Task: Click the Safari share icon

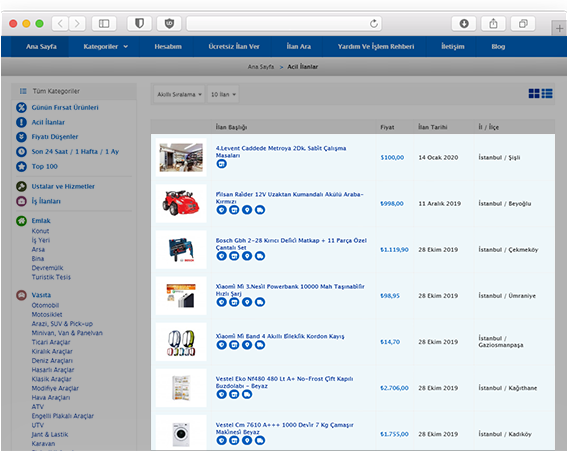Action: (493, 24)
